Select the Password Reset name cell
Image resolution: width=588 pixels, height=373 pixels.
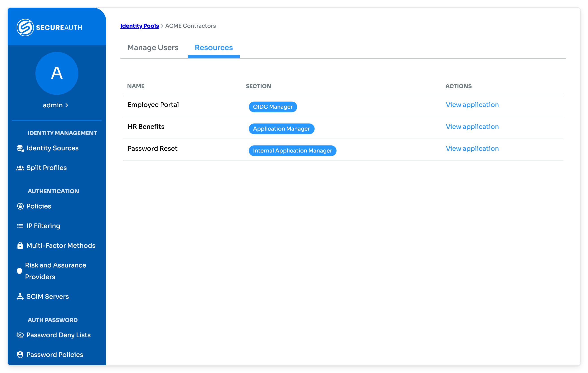click(x=152, y=149)
